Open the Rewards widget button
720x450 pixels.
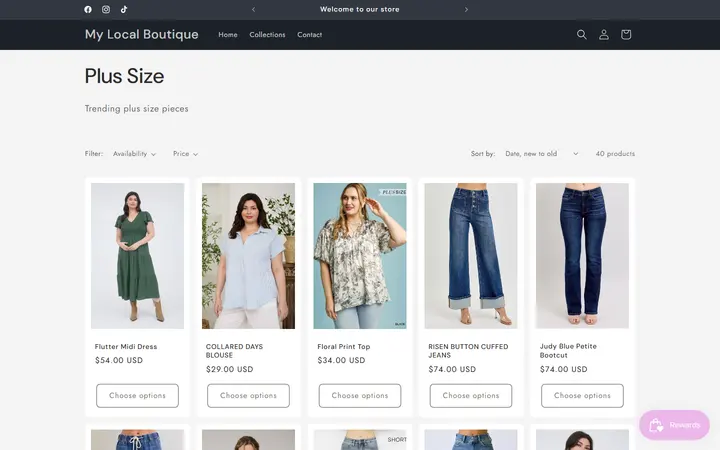674,425
